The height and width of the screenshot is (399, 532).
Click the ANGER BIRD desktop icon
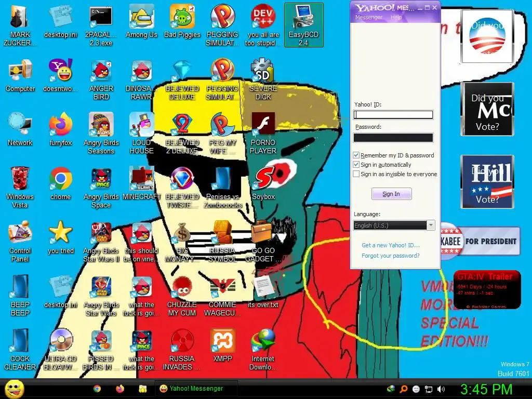click(x=101, y=80)
